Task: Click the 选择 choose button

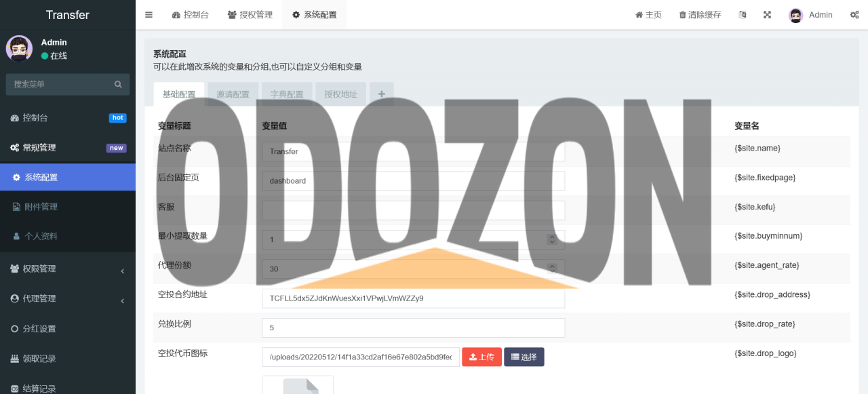Action: 524,357
